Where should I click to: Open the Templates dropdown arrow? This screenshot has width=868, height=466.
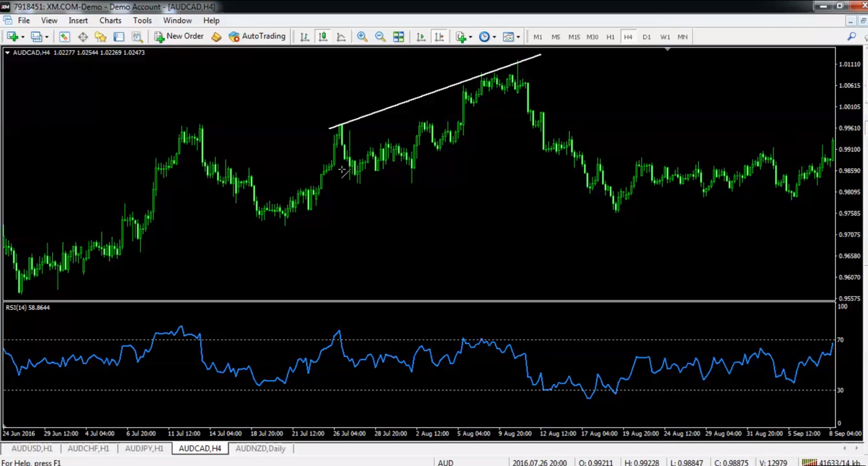(x=518, y=37)
